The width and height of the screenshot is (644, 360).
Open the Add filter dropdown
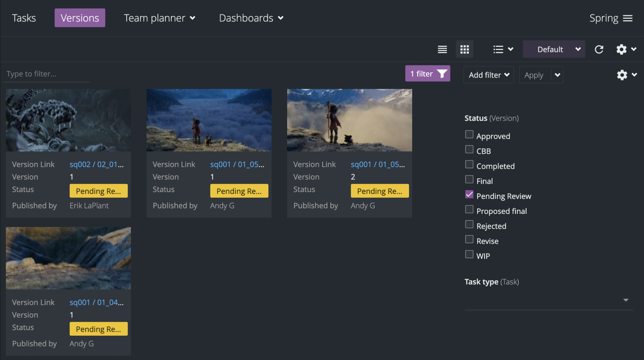click(x=488, y=75)
